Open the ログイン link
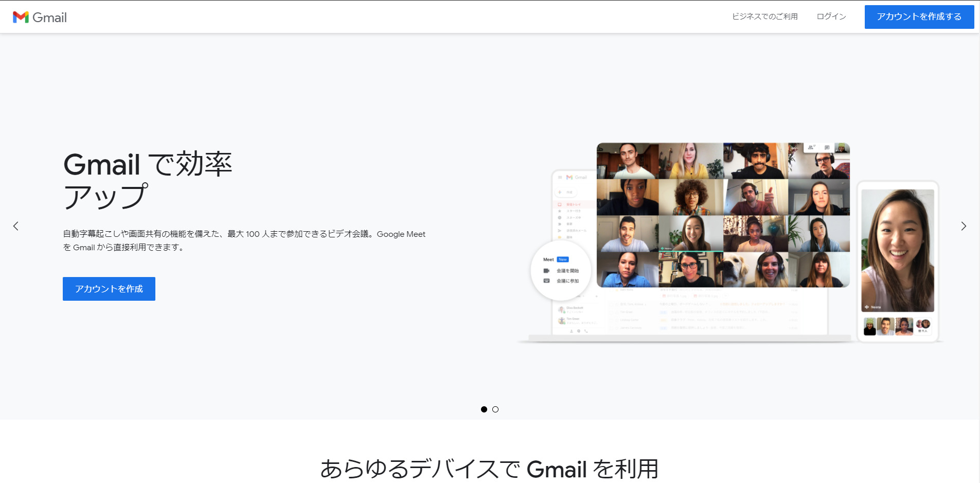 tap(831, 16)
